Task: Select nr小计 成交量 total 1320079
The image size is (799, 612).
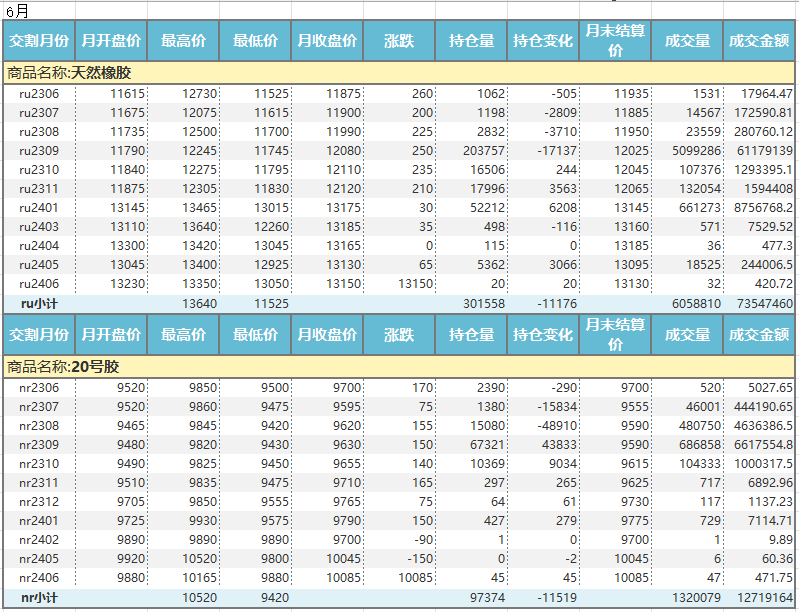Action: click(696, 598)
